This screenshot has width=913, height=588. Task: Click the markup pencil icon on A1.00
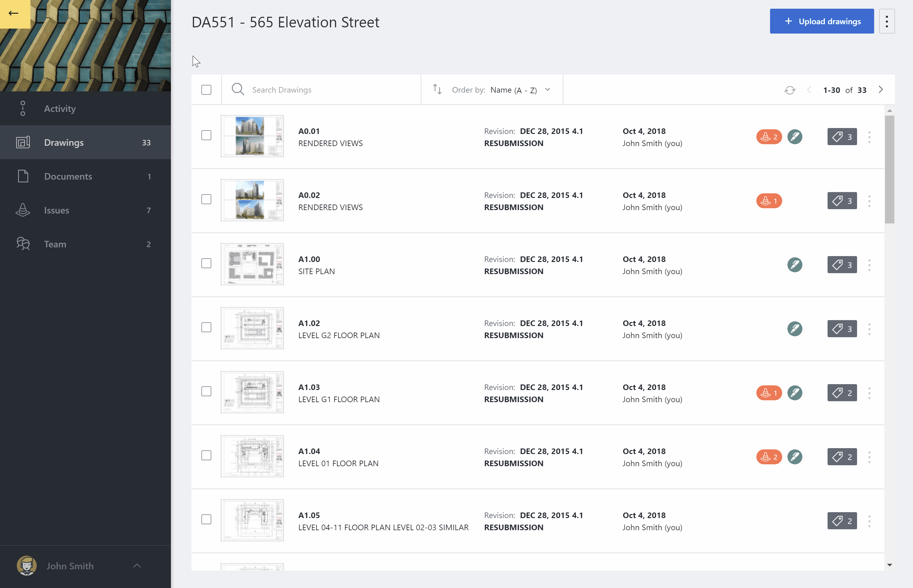tap(795, 264)
